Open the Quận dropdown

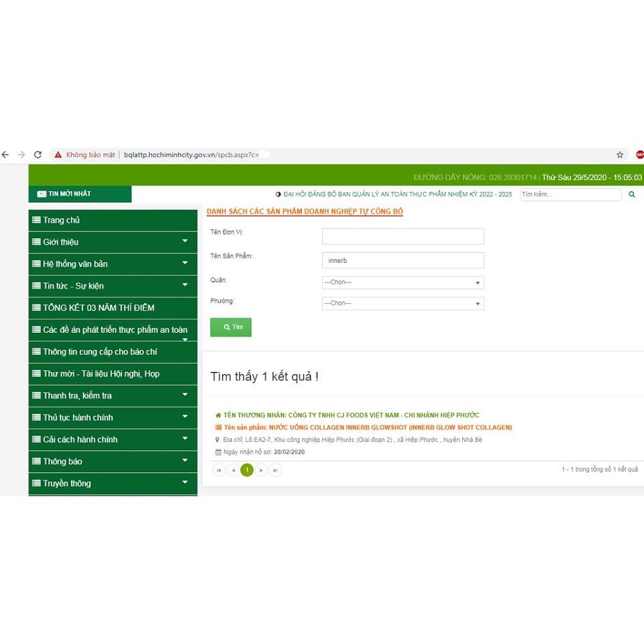pos(402,282)
